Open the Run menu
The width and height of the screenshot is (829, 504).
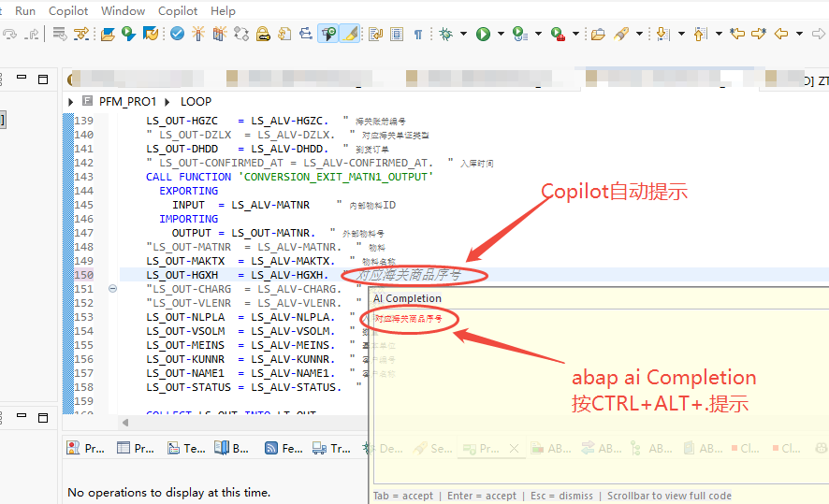pos(25,10)
